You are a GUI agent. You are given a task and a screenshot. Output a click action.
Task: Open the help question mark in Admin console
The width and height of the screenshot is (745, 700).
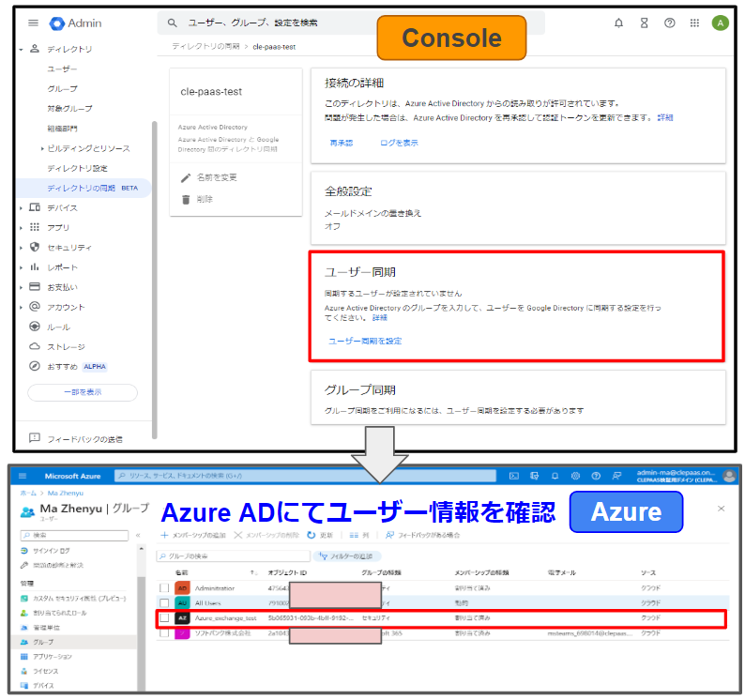coord(669,23)
